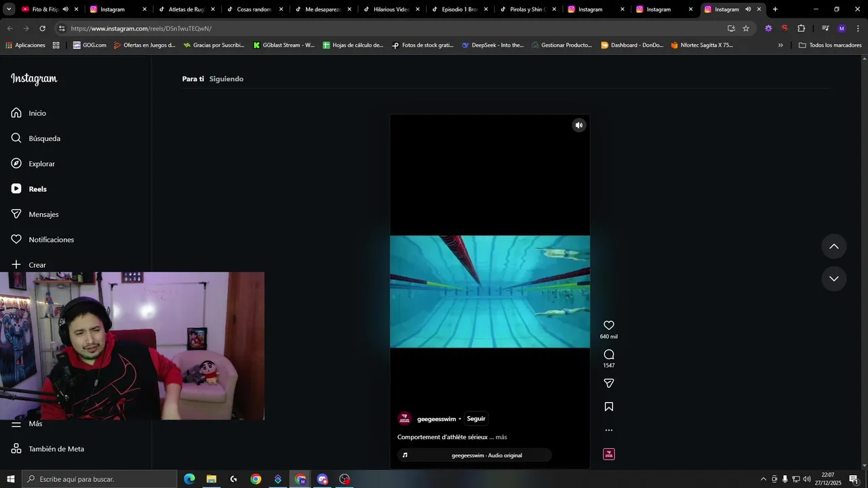868x488 pixels.
Task: Go to the previous reel with up arrow
Action: click(834, 247)
